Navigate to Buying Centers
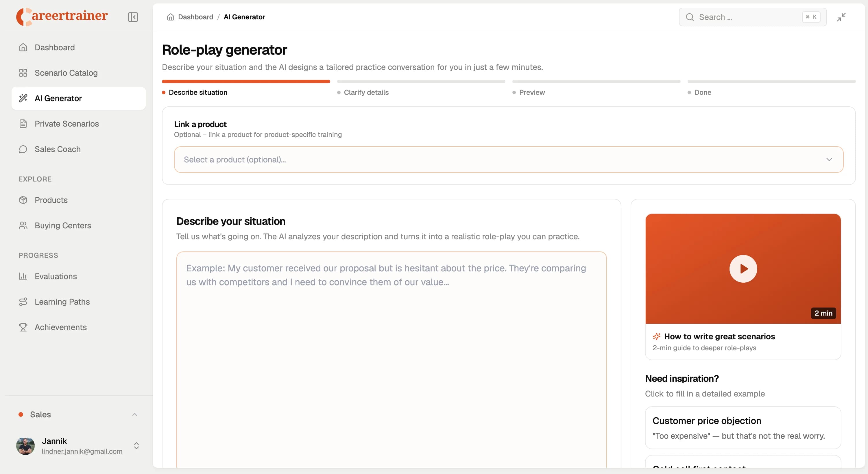Screen dimensions: 868x474 click(x=79, y=225)
